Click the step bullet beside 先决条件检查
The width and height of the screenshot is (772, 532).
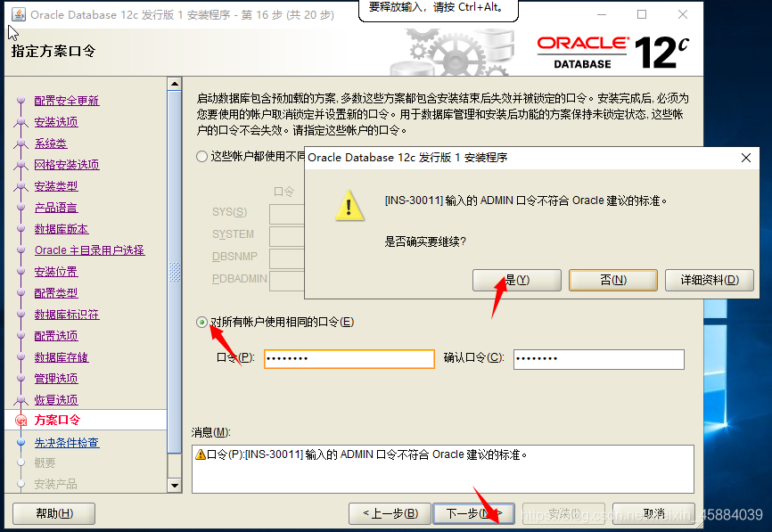point(21,442)
